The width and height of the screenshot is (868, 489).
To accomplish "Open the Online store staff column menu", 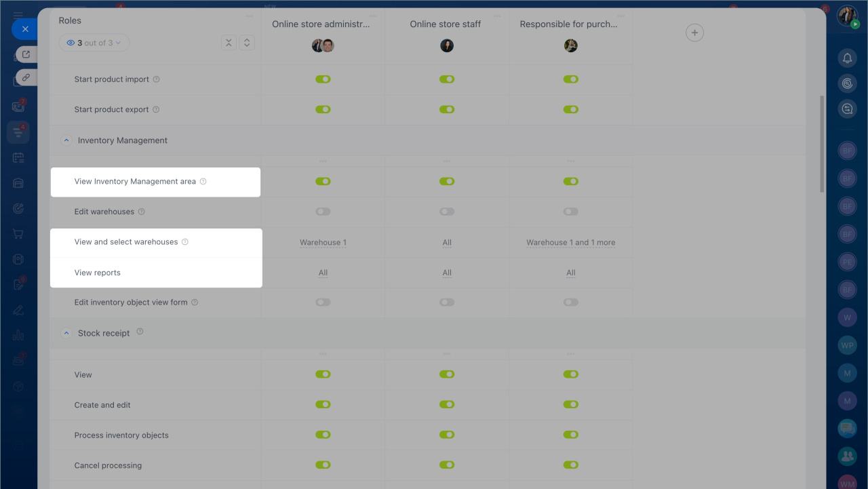I will (498, 16).
